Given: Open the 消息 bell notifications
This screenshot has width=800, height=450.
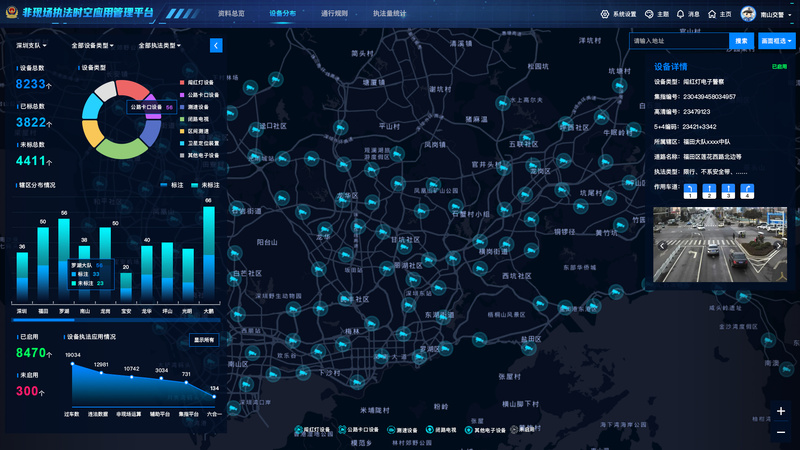Looking at the screenshot, I should (680, 14).
